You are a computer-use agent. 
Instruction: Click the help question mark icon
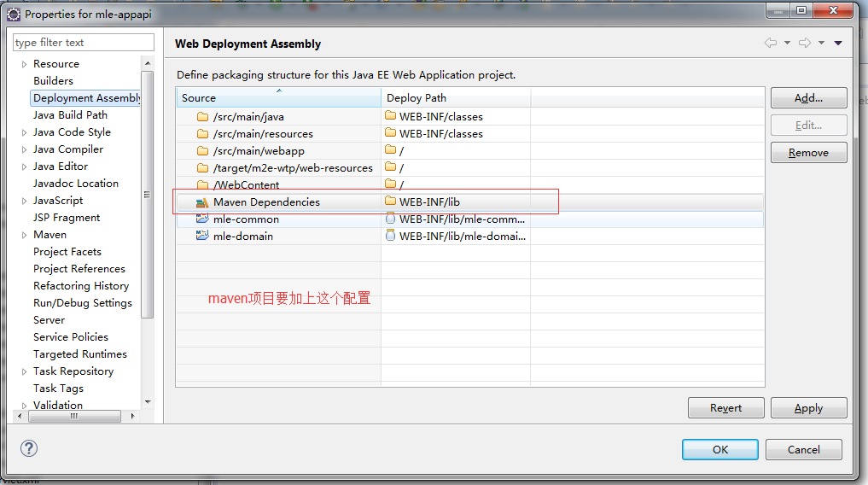[29, 448]
